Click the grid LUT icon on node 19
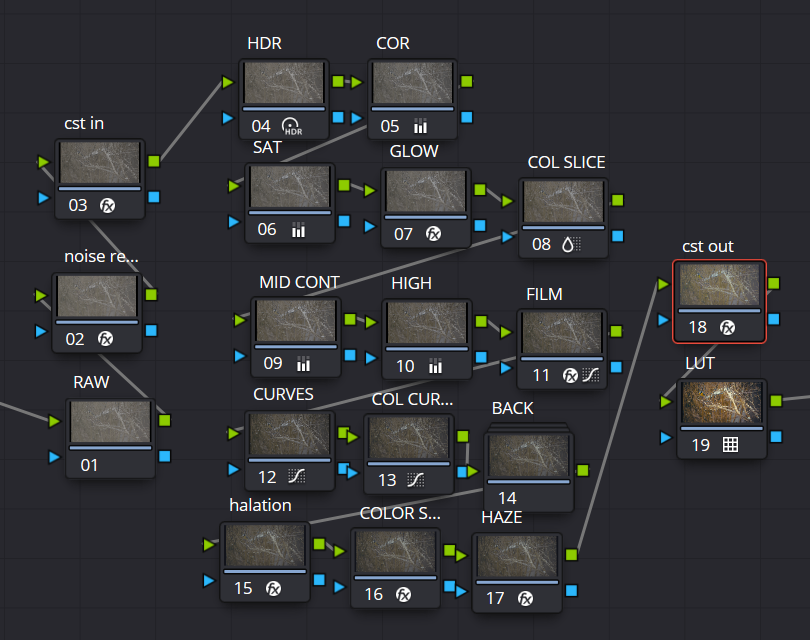This screenshot has width=810, height=640. click(x=730, y=445)
